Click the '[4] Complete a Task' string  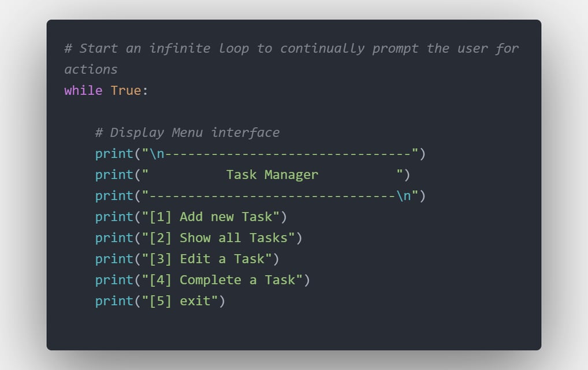pos(222,280)
